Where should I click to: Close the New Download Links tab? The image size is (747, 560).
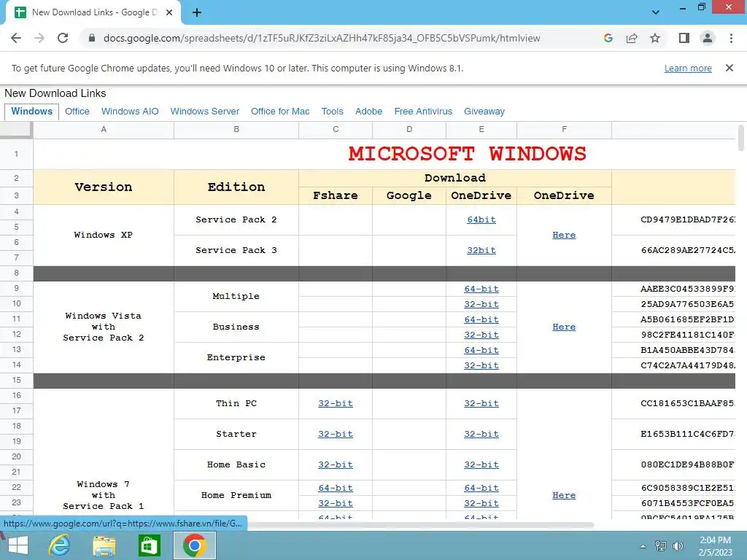169,12
